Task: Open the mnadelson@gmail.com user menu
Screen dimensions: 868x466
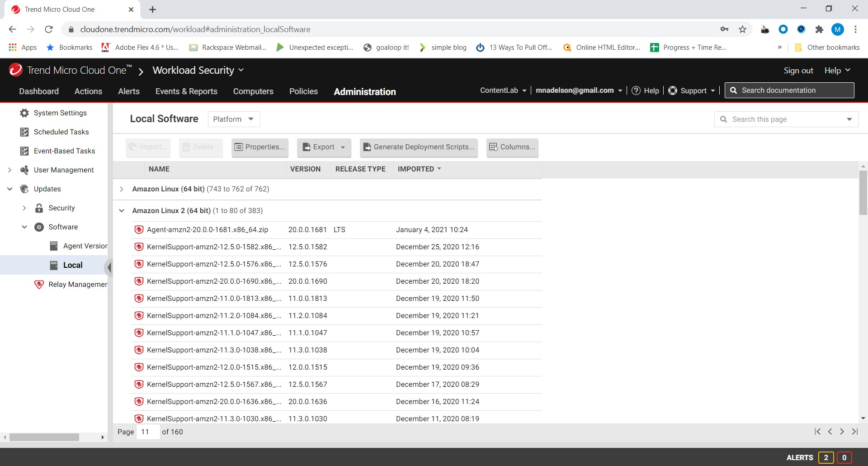Action: coord(579,90)
